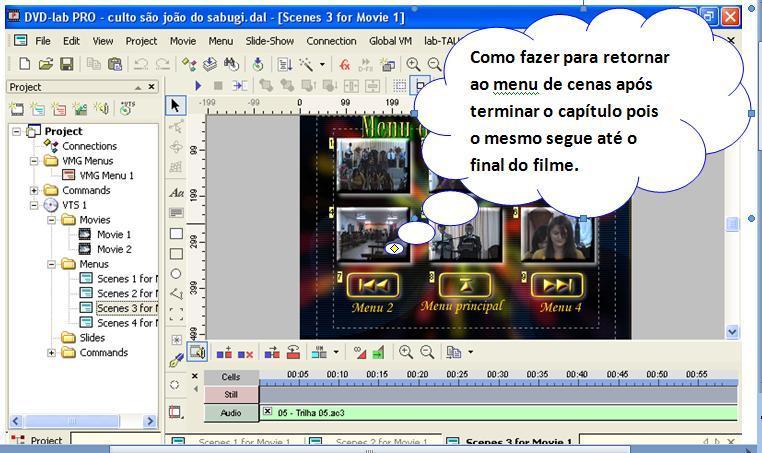Select the circle shape tool
Image resolution: width=762 pixels, height=453 pixels.
[176, 274]
